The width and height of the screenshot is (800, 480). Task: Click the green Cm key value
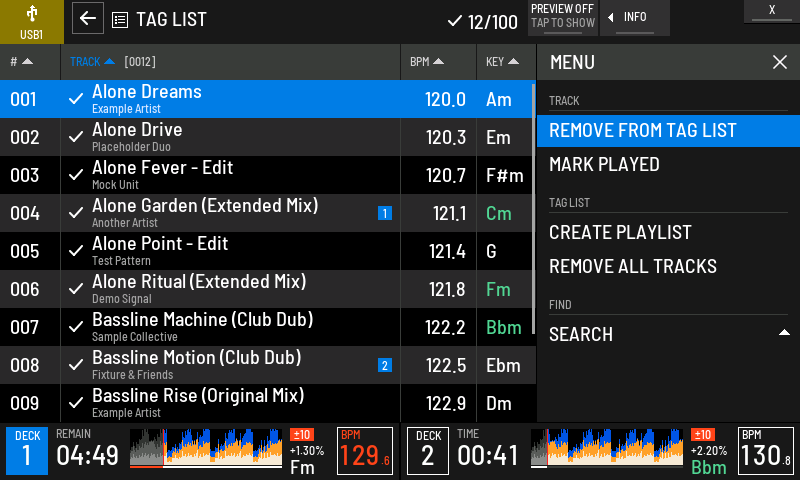point(499,214)
